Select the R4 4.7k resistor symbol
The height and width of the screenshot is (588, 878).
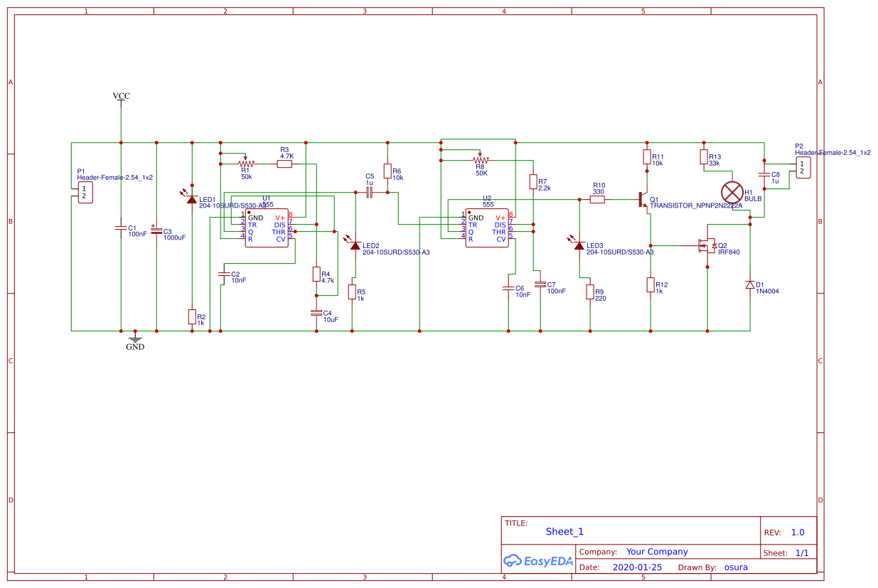click(316, 274)
